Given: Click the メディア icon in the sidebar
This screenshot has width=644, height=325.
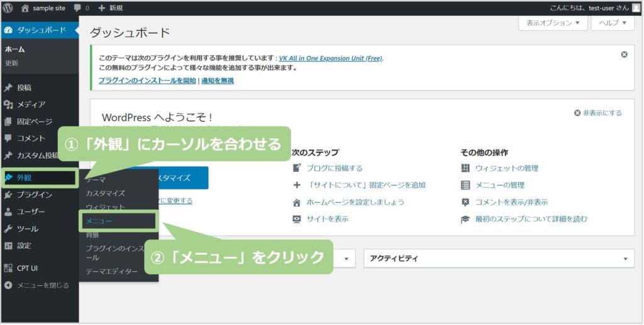Looking at the screenshot, I should click(x=8, y=105).
